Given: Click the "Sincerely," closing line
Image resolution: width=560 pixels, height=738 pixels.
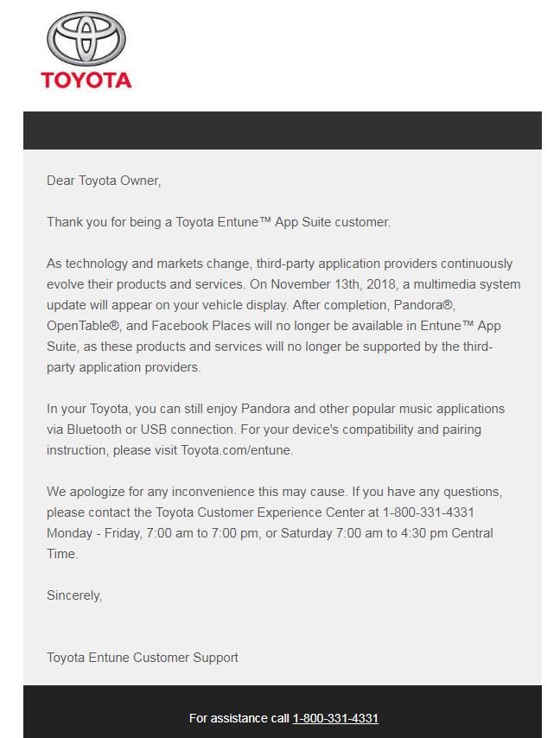Looking at the screenshot, I should [x=74, y=595].
